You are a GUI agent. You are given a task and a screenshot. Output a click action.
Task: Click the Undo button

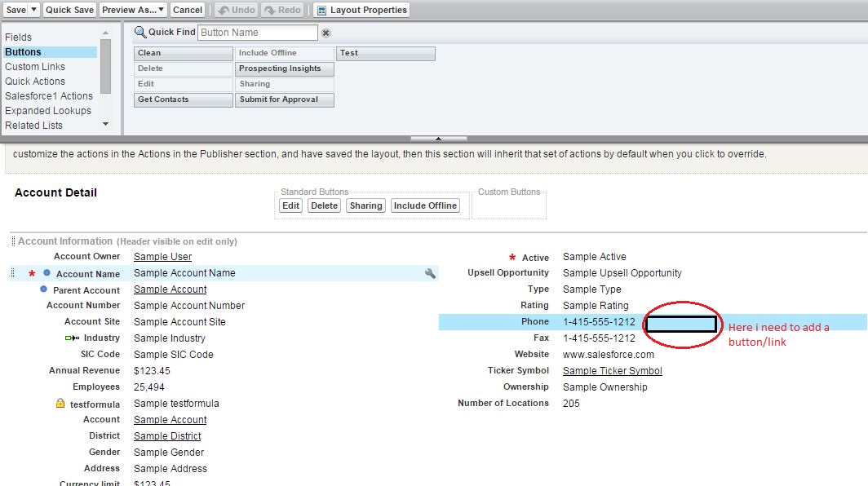(237, 10)
